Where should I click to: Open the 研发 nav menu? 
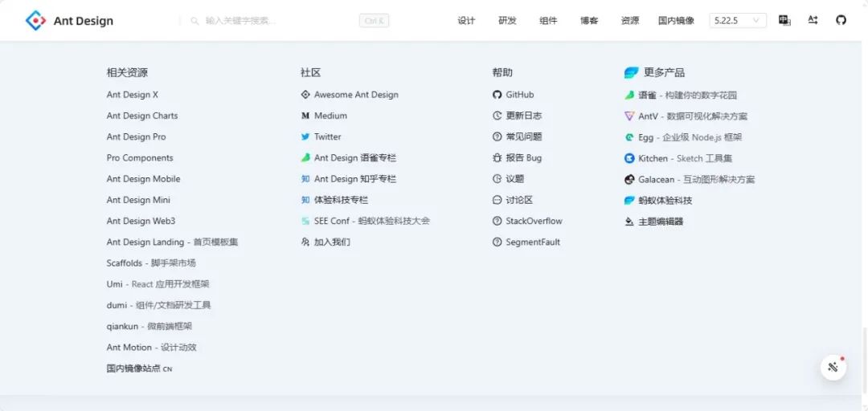coord(507,20)
